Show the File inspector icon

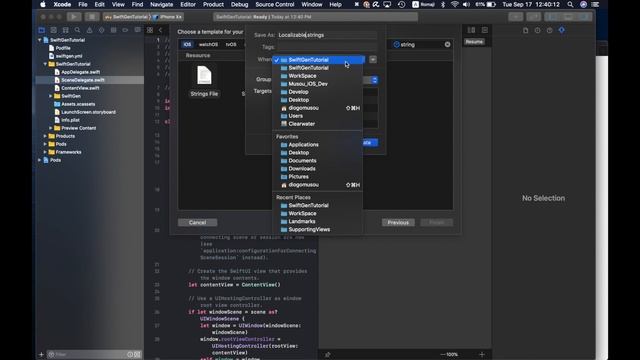pyautogui.click(x=526, y=30)
